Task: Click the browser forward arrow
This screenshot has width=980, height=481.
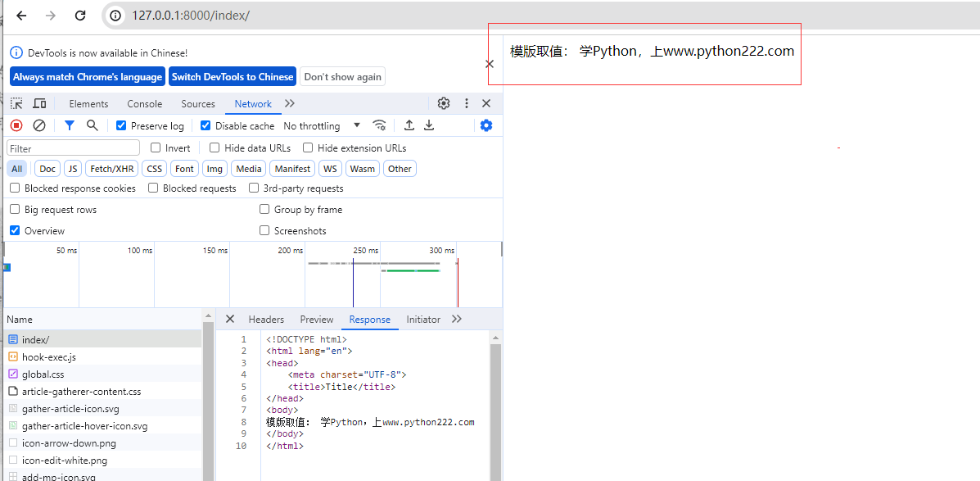Action: (52, 16)
